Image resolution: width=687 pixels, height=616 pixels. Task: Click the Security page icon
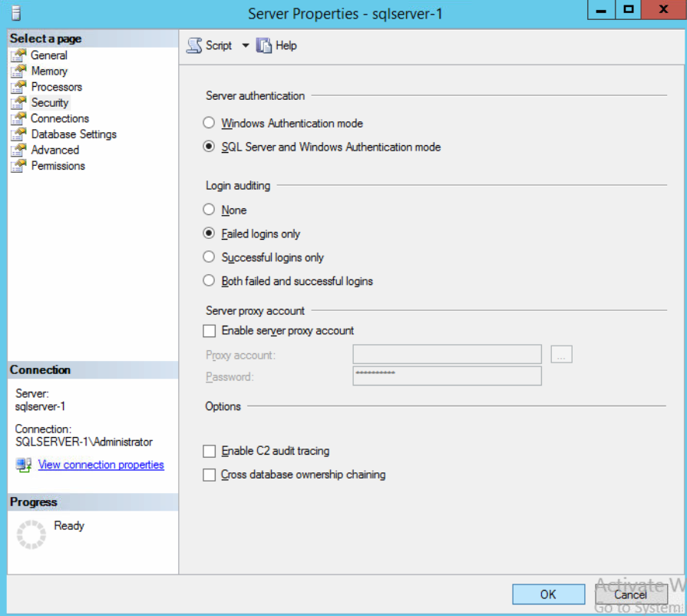(x=18, y=103)
